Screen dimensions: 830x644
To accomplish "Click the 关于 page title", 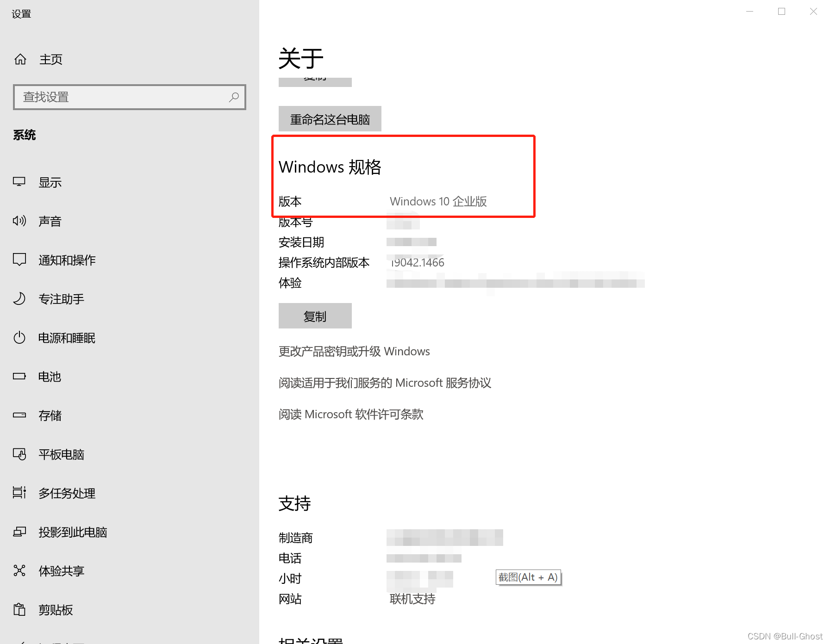I will [301, 59].
